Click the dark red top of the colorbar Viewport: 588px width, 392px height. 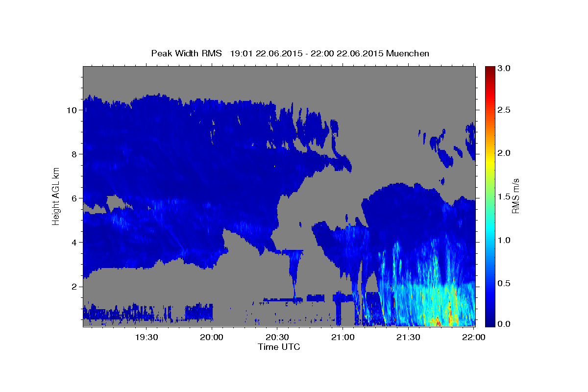(490, 70)
